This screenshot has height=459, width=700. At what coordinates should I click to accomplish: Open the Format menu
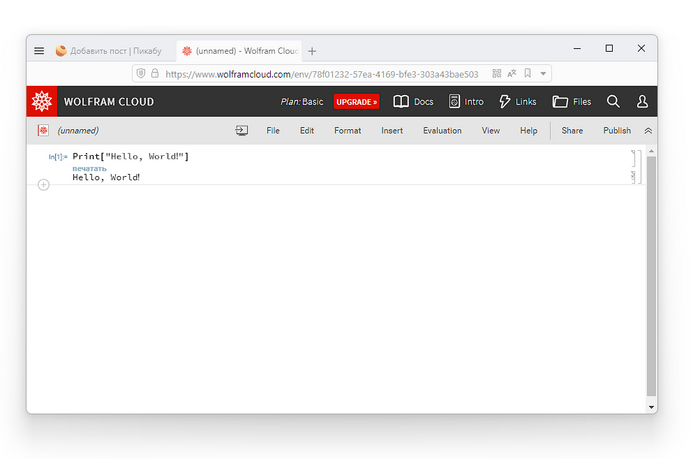point(347,130)
